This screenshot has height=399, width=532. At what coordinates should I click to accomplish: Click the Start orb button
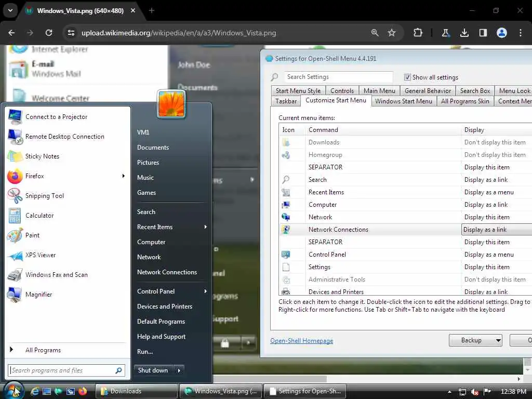coord(14,391)
